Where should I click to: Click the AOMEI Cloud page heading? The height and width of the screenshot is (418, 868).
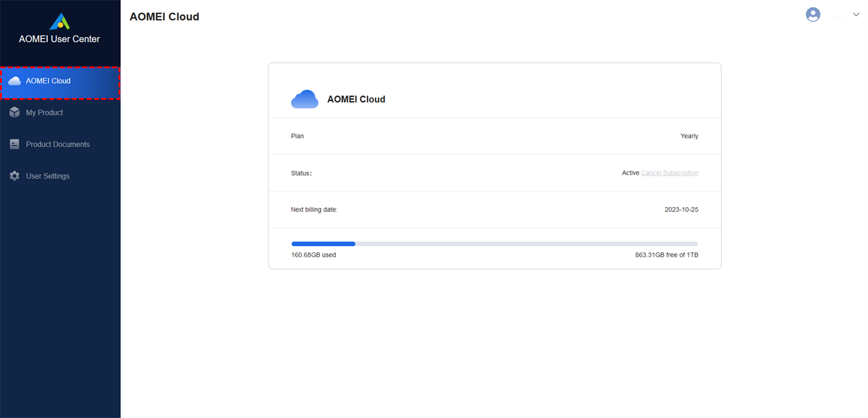[x=164, y=17]
